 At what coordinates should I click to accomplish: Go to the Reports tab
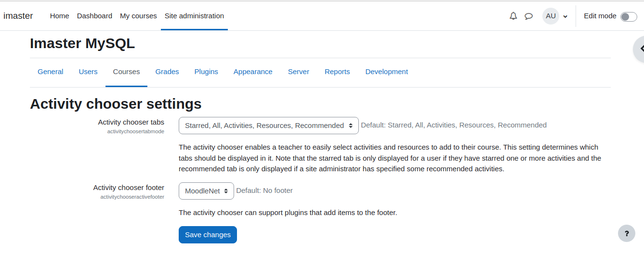point(337,72)
